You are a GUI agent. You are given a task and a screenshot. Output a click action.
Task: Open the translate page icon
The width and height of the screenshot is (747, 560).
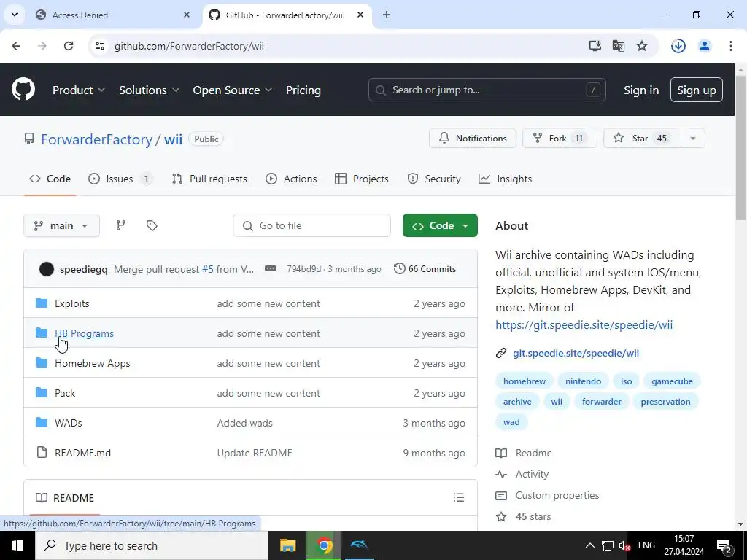point(619,46)
